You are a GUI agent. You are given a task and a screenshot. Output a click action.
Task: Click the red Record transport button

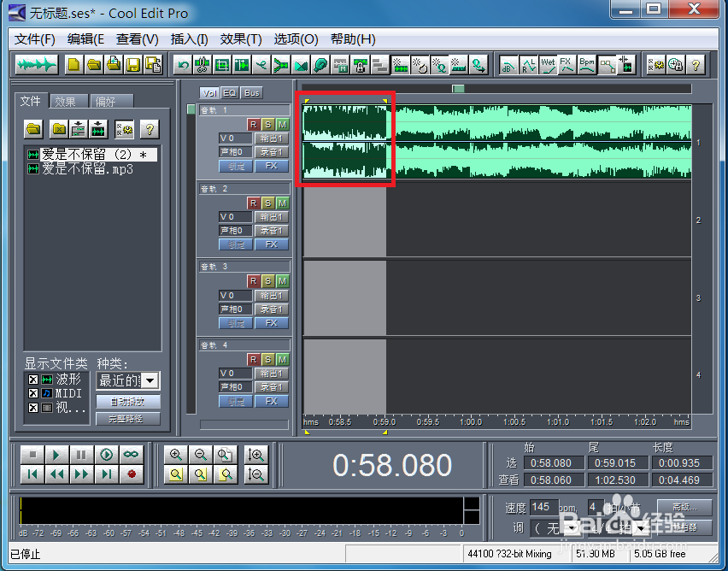(x=132, y=474)
